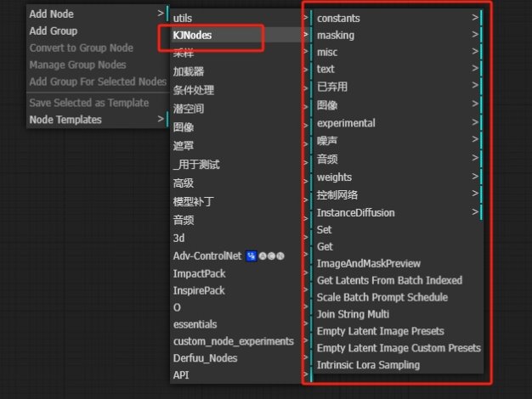Add the ImageAndMaskPreview node
532x399 pixels.
pyautogui.click(x=399, y=263)
